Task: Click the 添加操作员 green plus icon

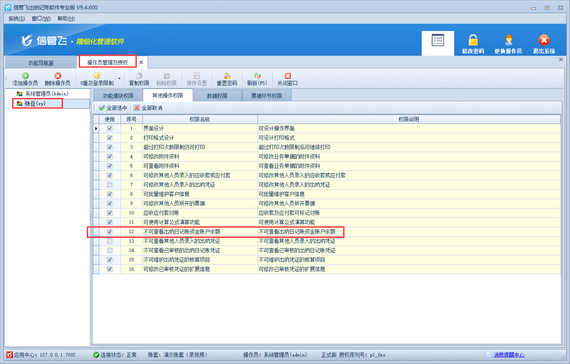Action: pyautogui.click(x=25, y=76)
